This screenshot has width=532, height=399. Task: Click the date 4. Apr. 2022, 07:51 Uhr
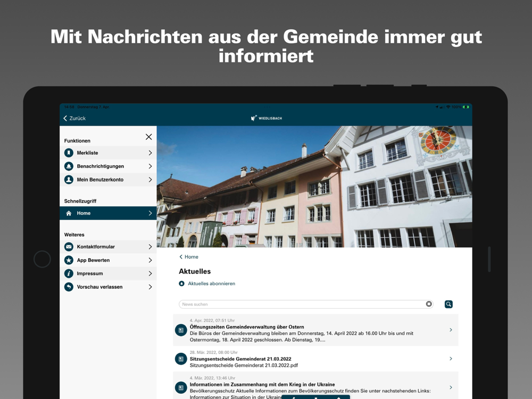point(212,320)
